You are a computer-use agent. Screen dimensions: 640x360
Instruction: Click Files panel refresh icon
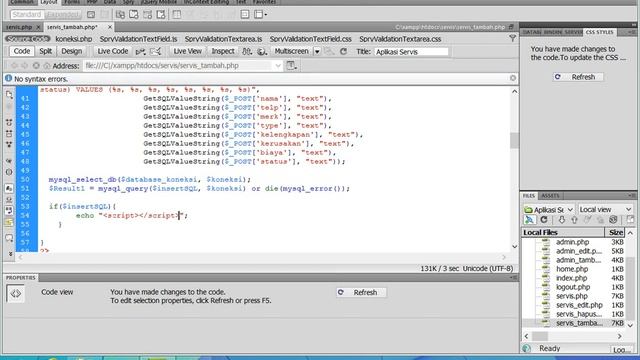[544, 220]
